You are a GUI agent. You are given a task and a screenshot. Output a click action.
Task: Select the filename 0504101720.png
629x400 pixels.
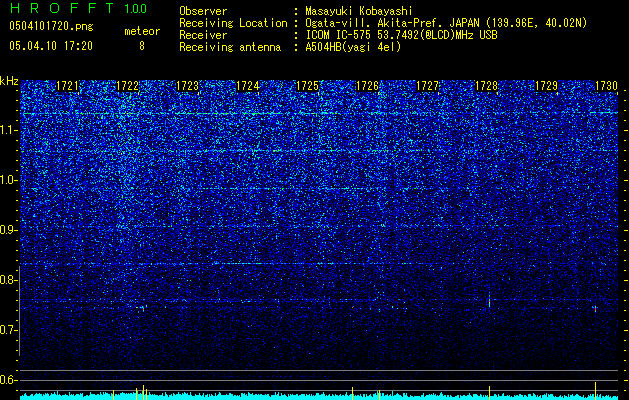coord(51,26)
